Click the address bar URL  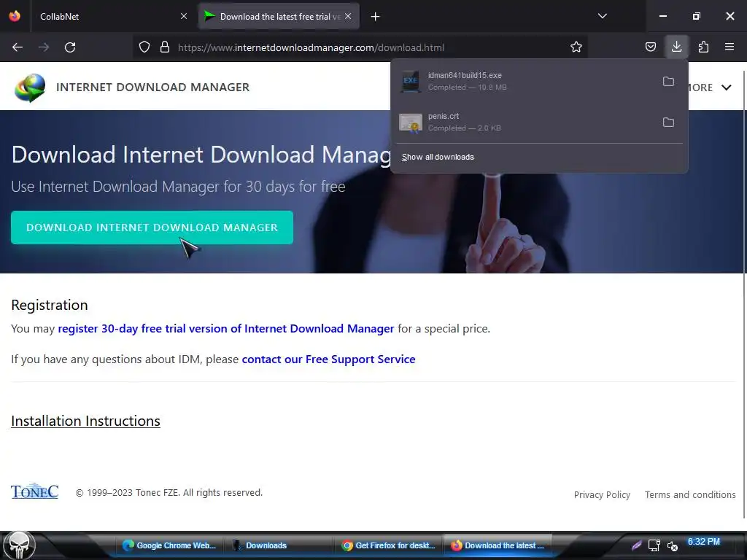pyautogui.click(x=311, y=47)
